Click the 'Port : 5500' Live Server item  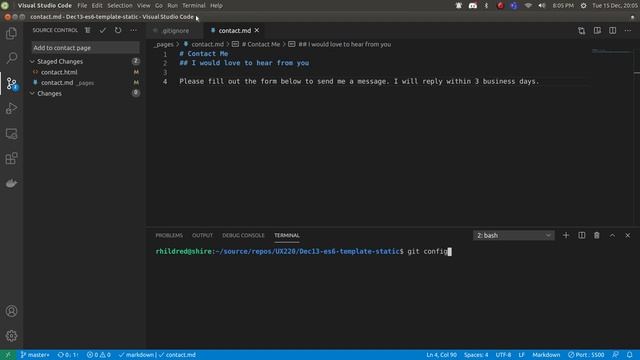click(586, 355)
